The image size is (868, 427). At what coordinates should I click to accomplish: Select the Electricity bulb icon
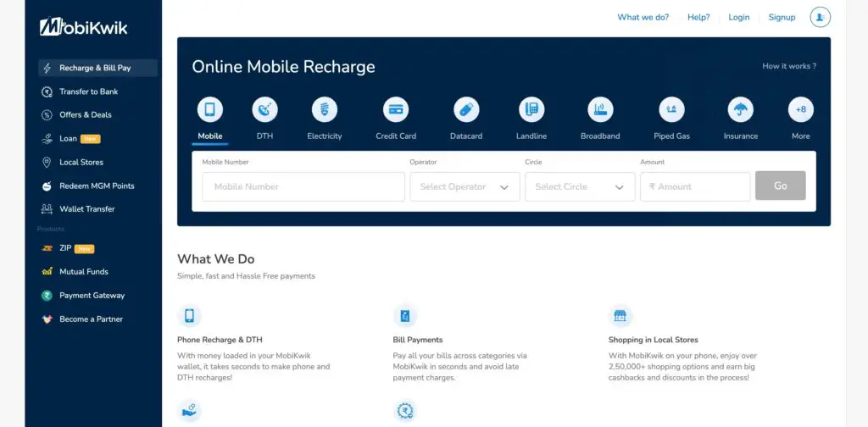pos(325,109)
